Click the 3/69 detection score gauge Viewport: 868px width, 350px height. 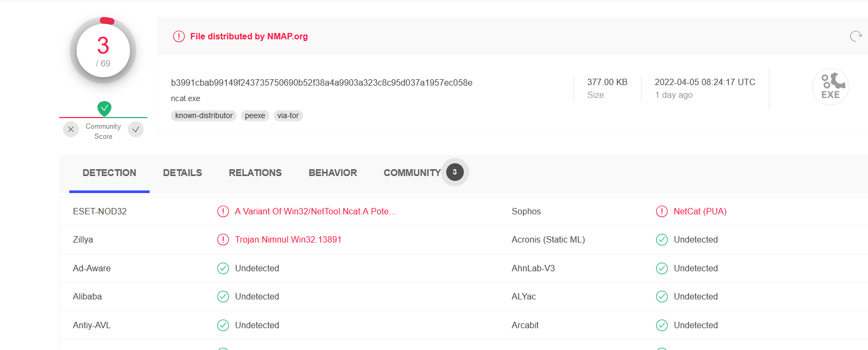[x=103, y=51]
